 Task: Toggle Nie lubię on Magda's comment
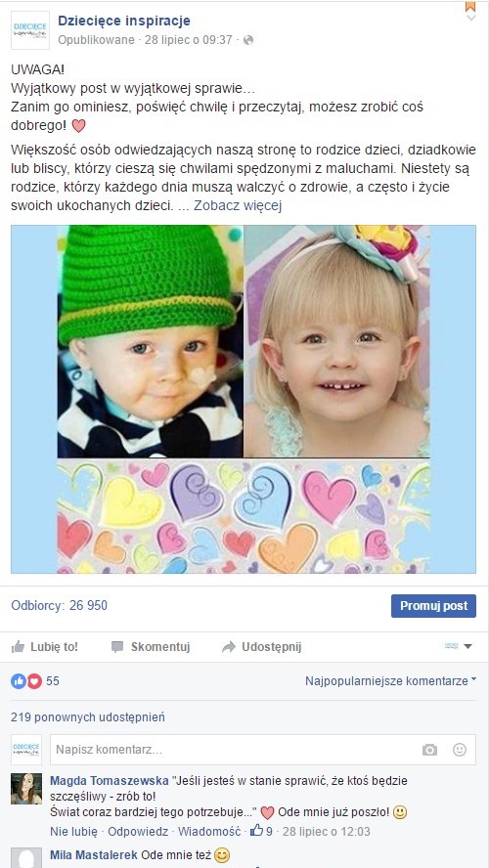[x=73, y=831]
